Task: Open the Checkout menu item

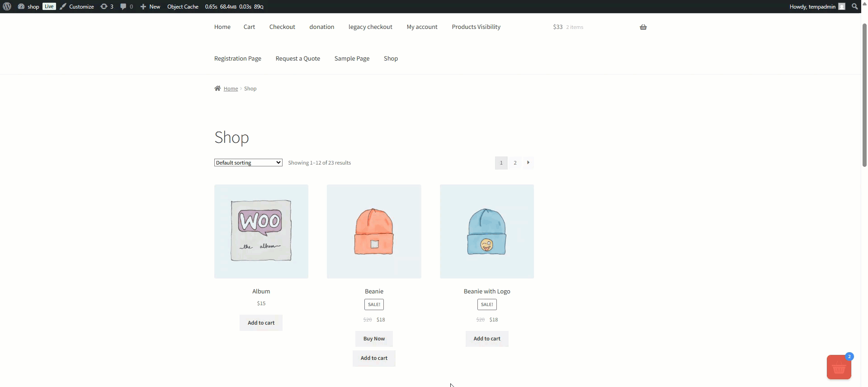Action: pos(282,27)
